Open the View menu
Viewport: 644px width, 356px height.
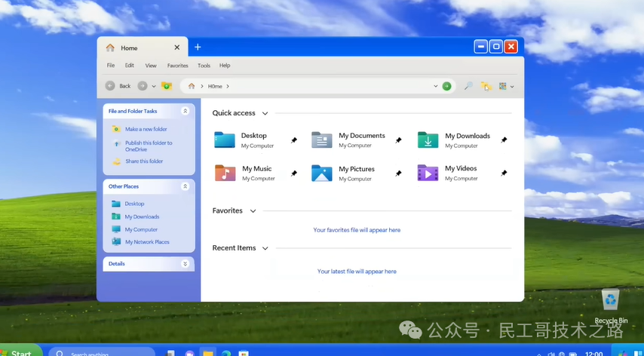tap(151, 66)
